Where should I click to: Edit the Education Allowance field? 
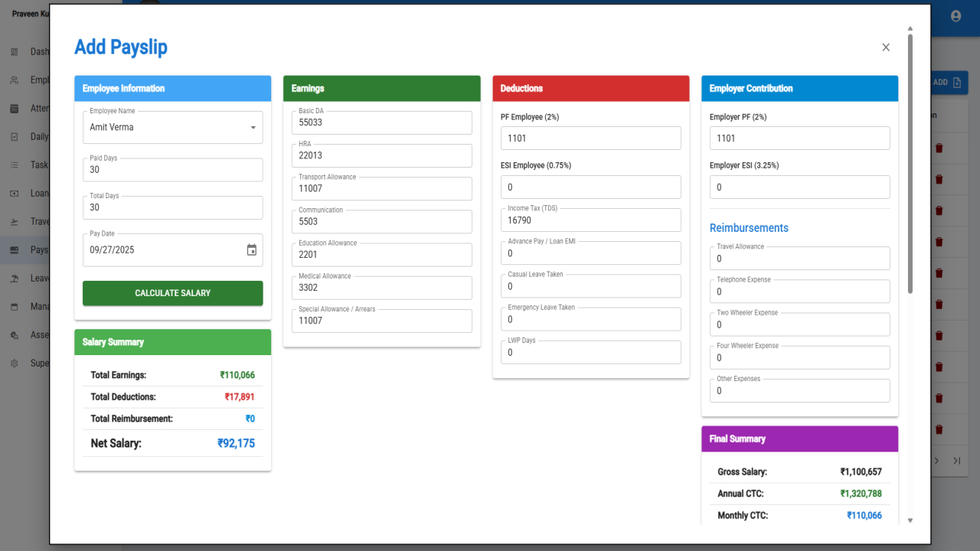coord(382,255)
